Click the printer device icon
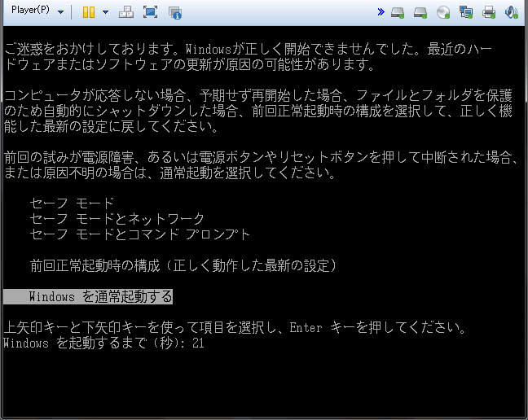The image size is (528, 420). [489, 12]
